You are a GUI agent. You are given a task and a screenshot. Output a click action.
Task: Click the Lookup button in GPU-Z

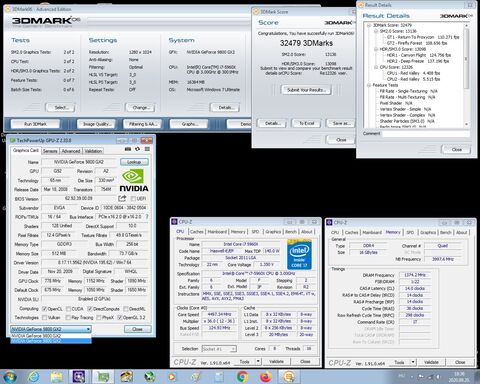tap(134, 162)
